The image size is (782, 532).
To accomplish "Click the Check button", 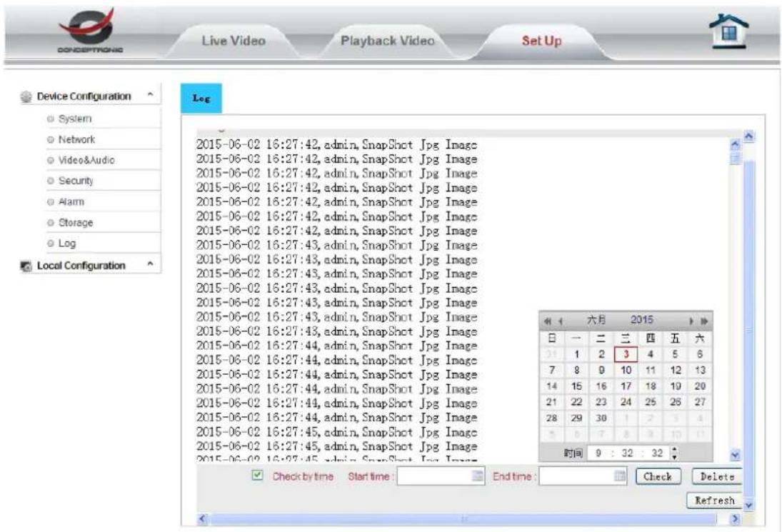I will click(x=657, y=476).
